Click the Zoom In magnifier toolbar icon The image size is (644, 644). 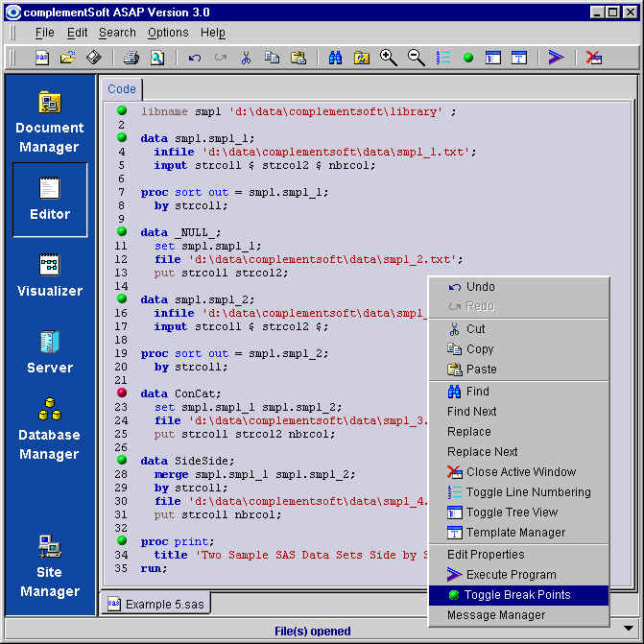click(388, 58)
